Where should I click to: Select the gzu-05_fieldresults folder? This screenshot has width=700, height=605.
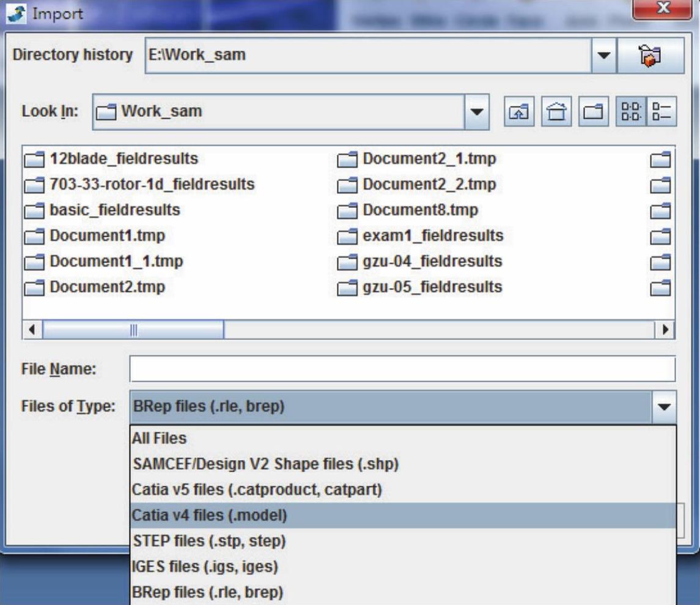click(x=432, y=287)
